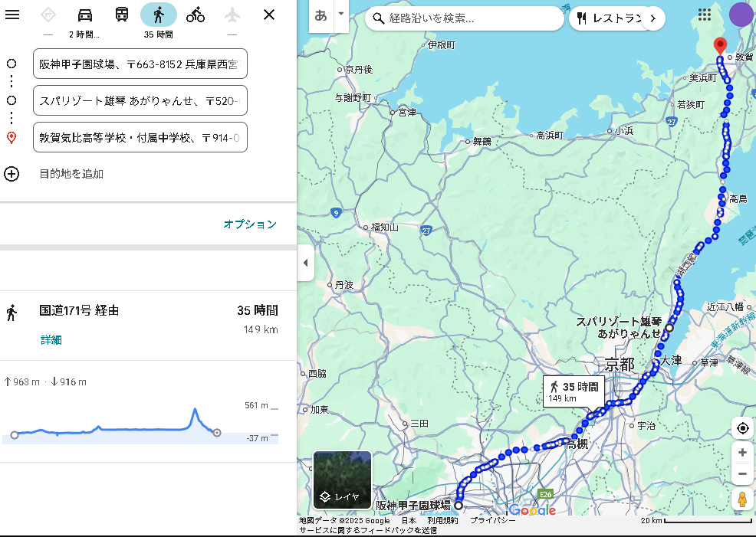
Task: Click サービスに関するフィードバックを送信 link
Action: [368, 530]
